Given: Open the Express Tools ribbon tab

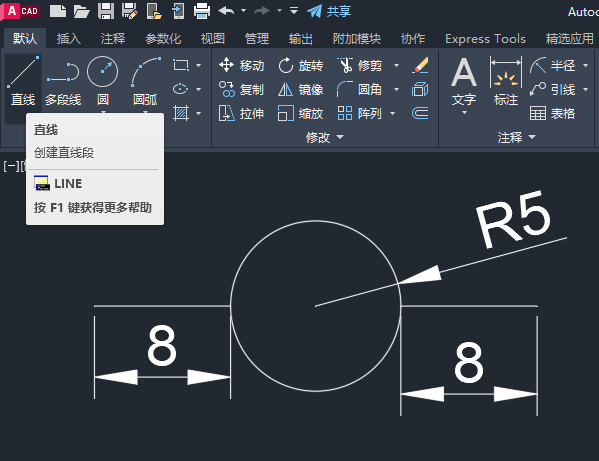Looking at the screenshot, I should 485,39.
